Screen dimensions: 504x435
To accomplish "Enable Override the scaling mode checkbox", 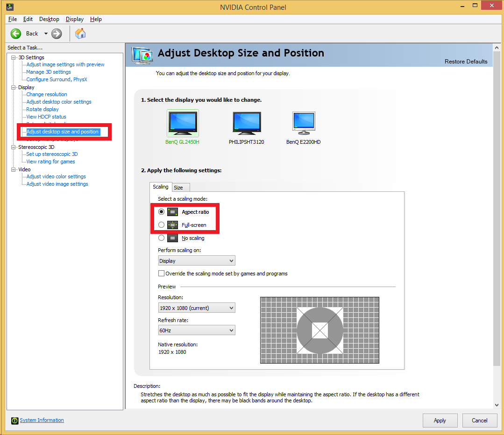I will [161, 274].
